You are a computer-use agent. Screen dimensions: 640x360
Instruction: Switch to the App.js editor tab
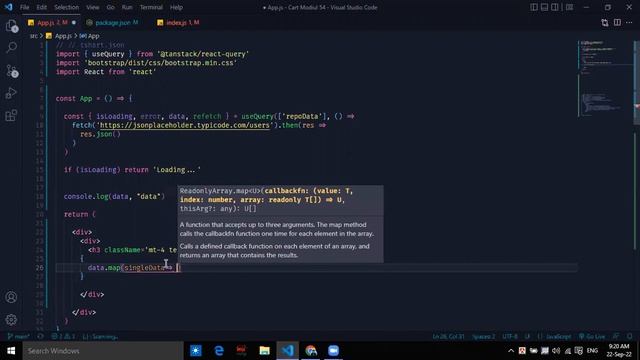(x=51, y=23)
